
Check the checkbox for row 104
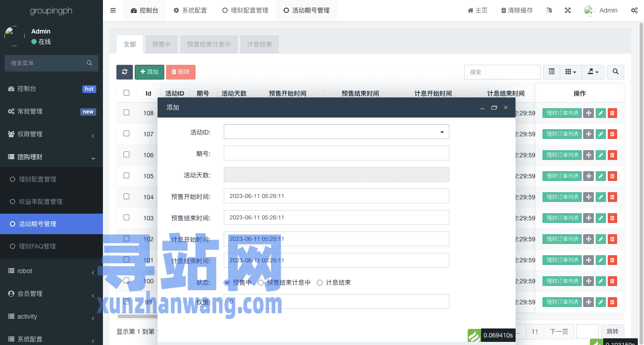coord(126,196)
